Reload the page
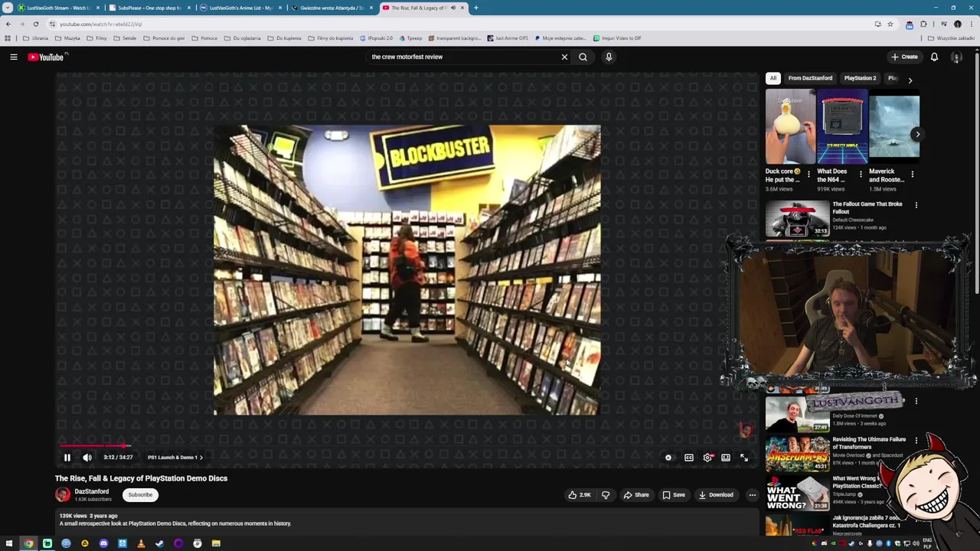The height and width of the screenshot is (551, 980). point(35,24)
